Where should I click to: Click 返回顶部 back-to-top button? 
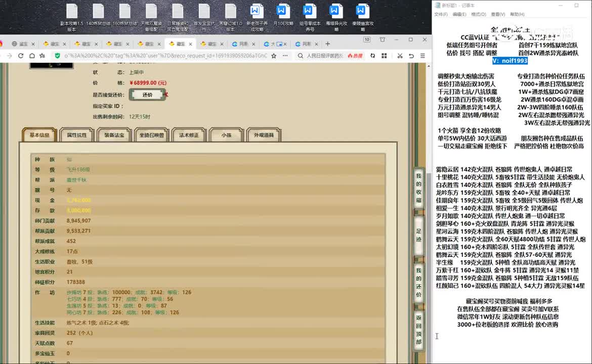click(x=419, y=330)
